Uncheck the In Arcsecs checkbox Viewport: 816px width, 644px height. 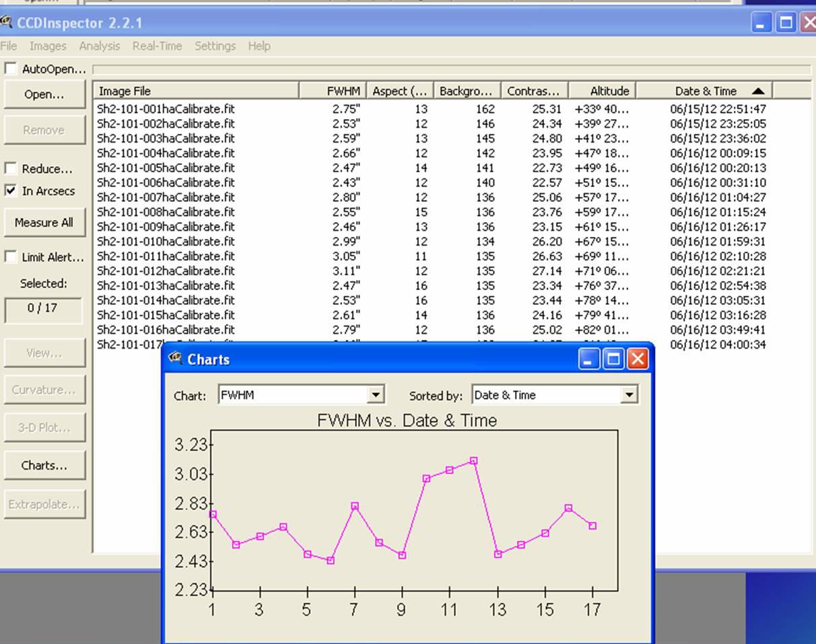pyautogui.click(x=11, y=190)
